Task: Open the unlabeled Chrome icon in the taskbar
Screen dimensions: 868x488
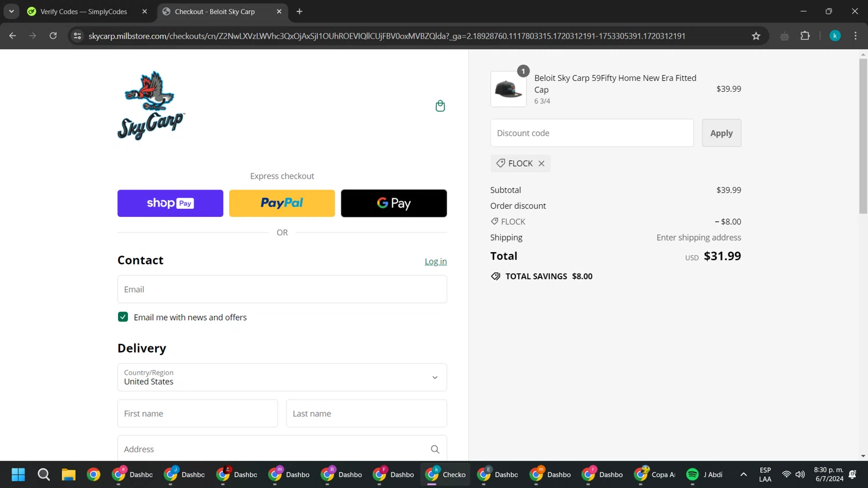Action: click(x=94, y=475)
